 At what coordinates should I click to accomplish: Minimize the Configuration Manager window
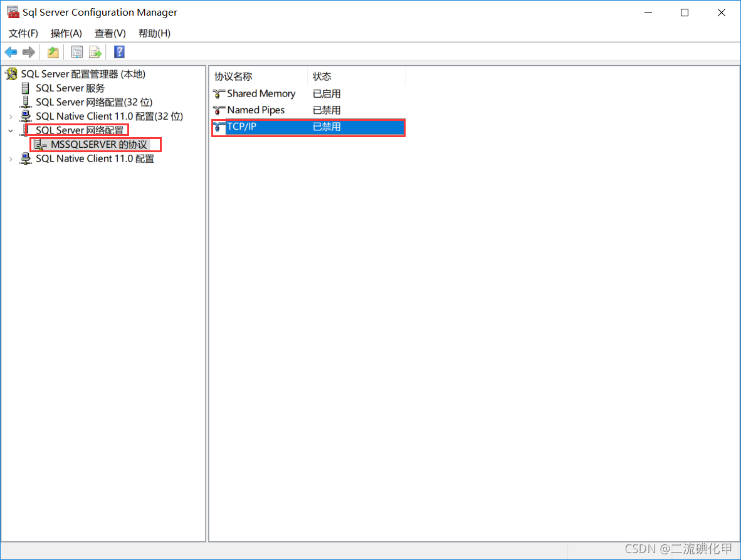(x=648, y=13)
